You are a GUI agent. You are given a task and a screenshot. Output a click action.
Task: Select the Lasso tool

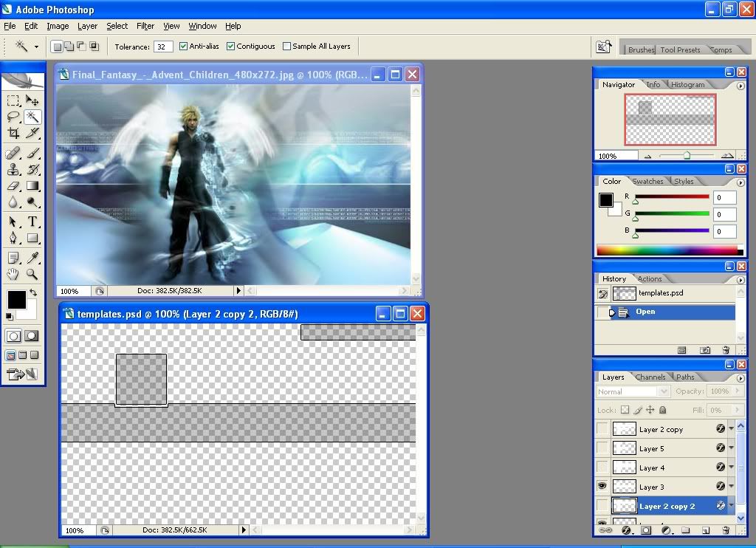[13, 117]
